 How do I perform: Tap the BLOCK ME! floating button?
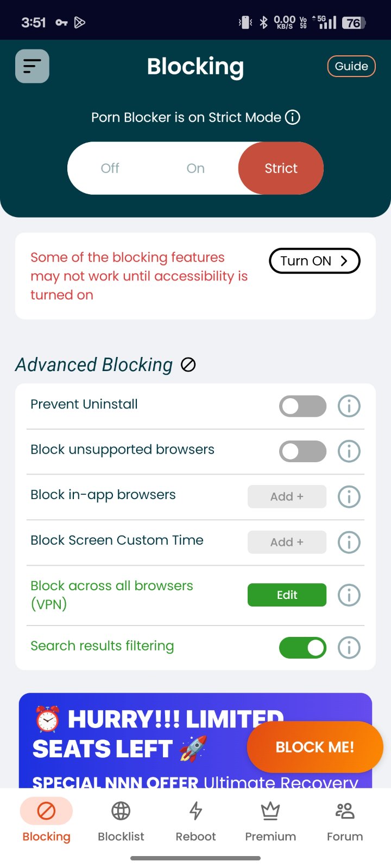click(315, 747)
